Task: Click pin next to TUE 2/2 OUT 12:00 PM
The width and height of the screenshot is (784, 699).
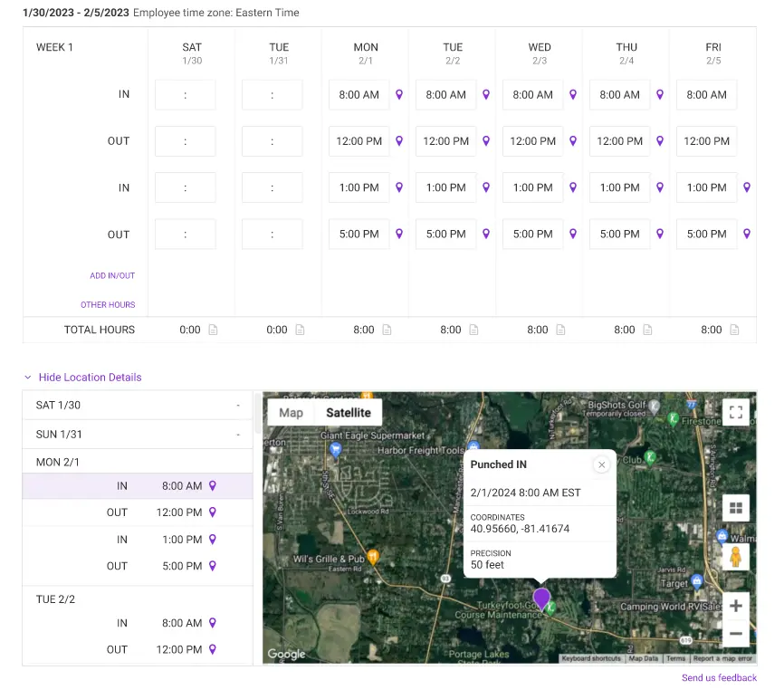Action: (212, 649)
